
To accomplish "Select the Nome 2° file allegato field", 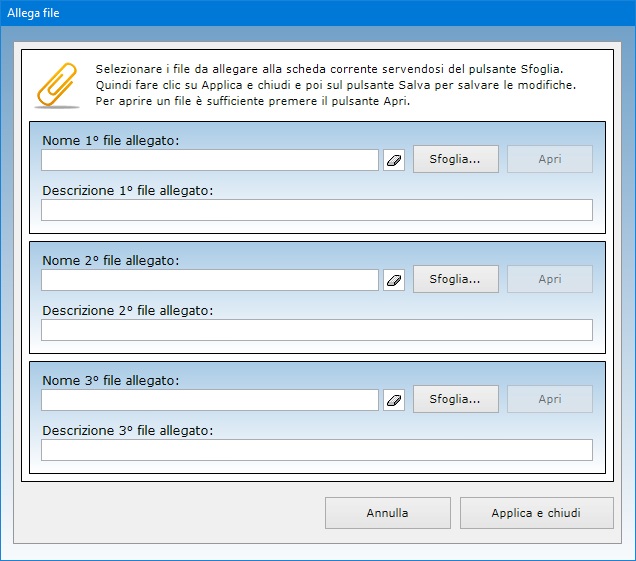I will pos(210,280).
